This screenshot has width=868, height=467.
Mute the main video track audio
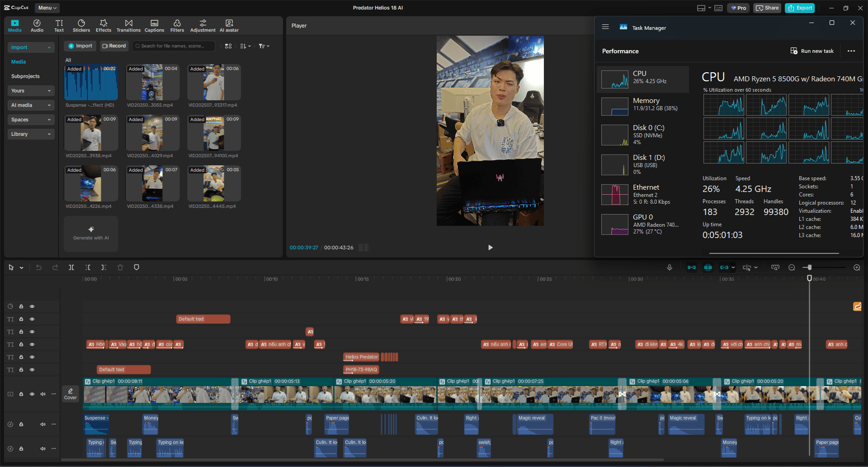pos(43,394)
